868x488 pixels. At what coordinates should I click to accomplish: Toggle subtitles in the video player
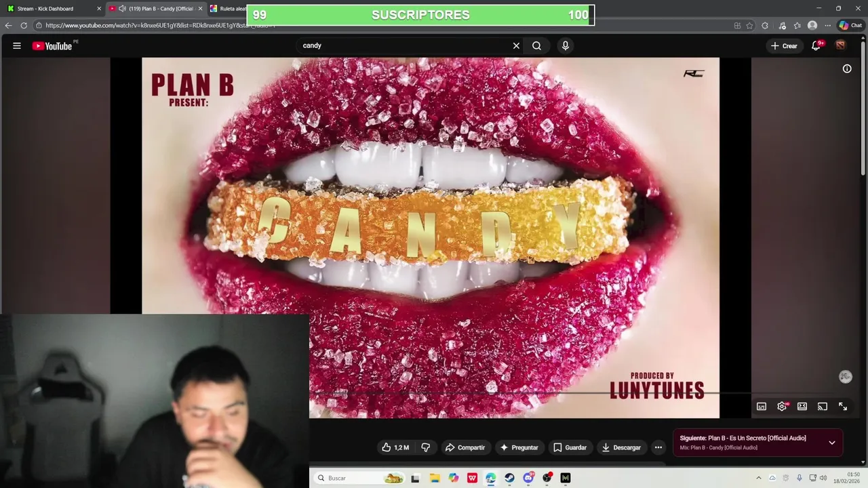pos(762,407)
